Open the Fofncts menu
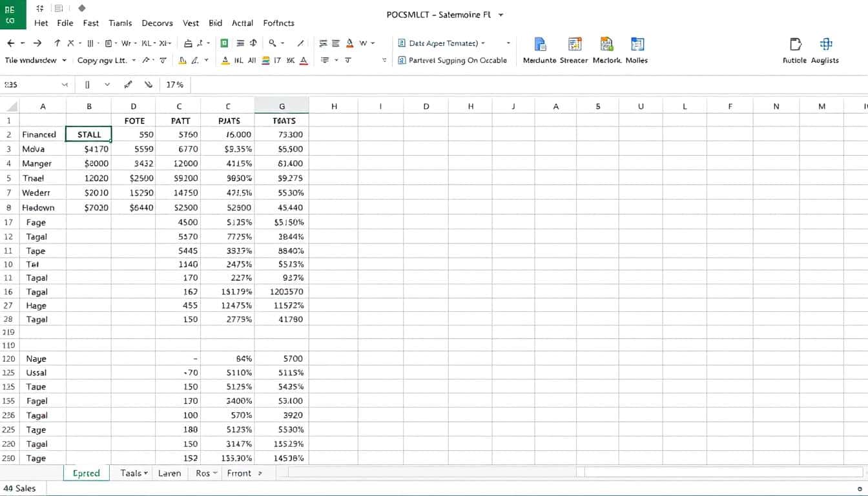Image resolution: width=868 pixels, height=496 pixels. coord(278,23)
